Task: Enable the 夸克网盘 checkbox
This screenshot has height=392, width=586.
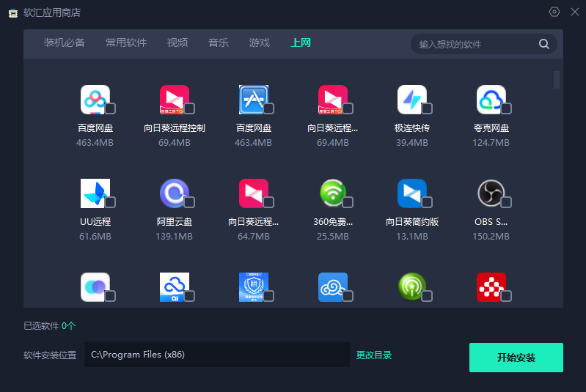Action: 506,108
